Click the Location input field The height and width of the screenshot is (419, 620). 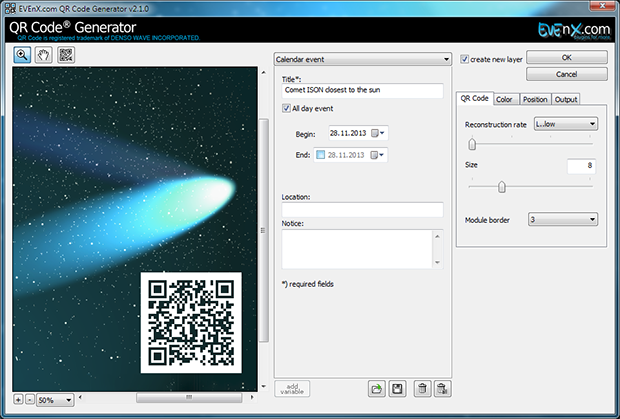click(x=363, y=210)
